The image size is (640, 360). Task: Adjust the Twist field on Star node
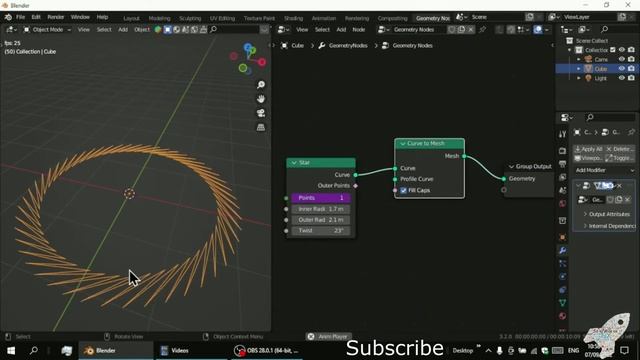tap(321, 231)
